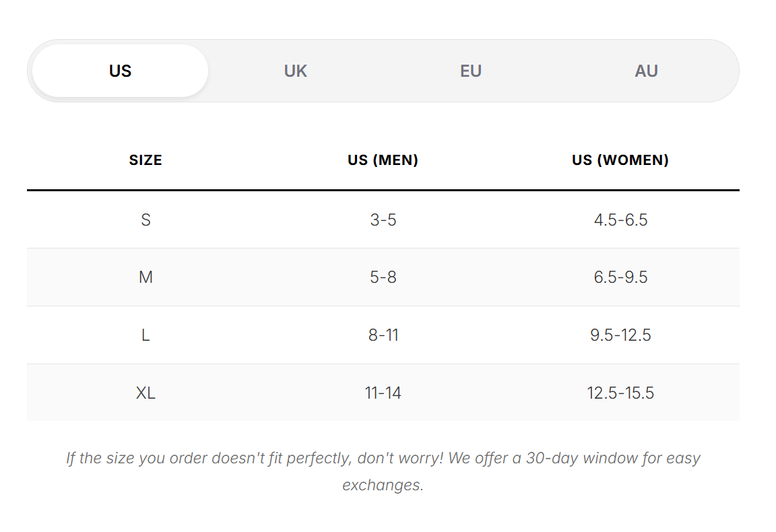Switch to the UK size tab

click(296, 71)
